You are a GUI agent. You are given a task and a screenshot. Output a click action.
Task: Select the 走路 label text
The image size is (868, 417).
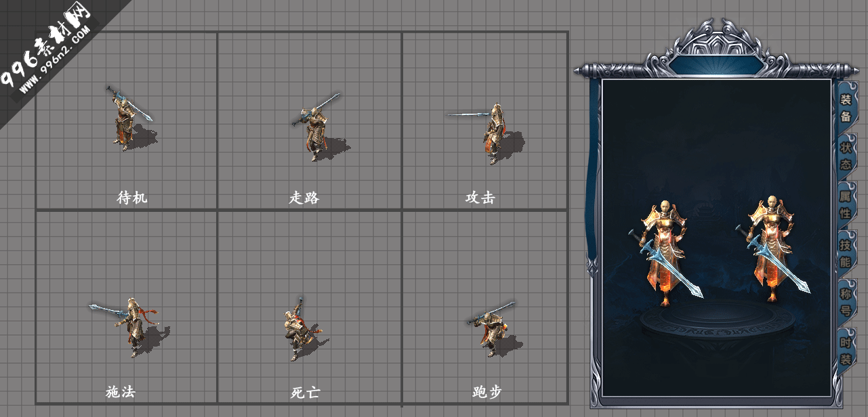[x=304, y=198]
